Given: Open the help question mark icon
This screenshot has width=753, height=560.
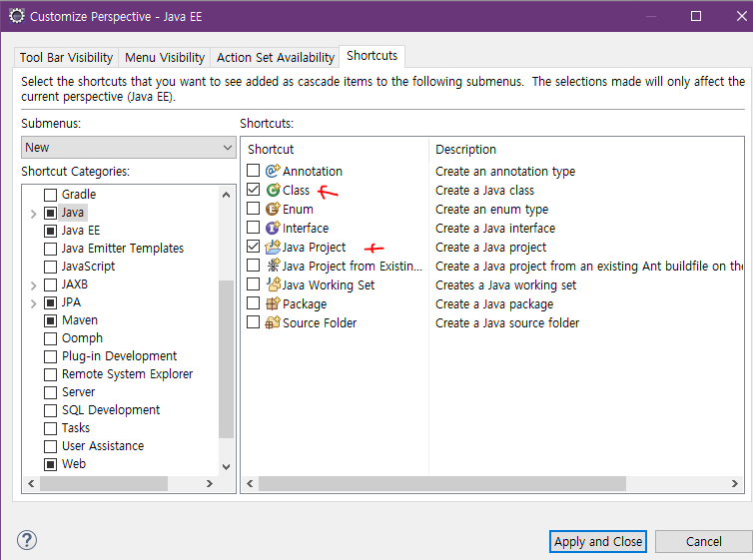Looking at the screenshot, I should coord(27,540).
